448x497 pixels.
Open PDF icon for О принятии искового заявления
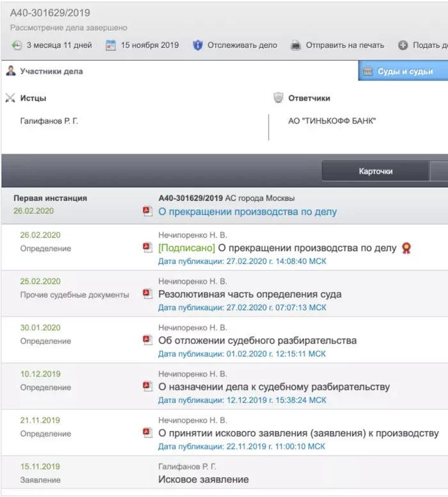coord(148,433)
